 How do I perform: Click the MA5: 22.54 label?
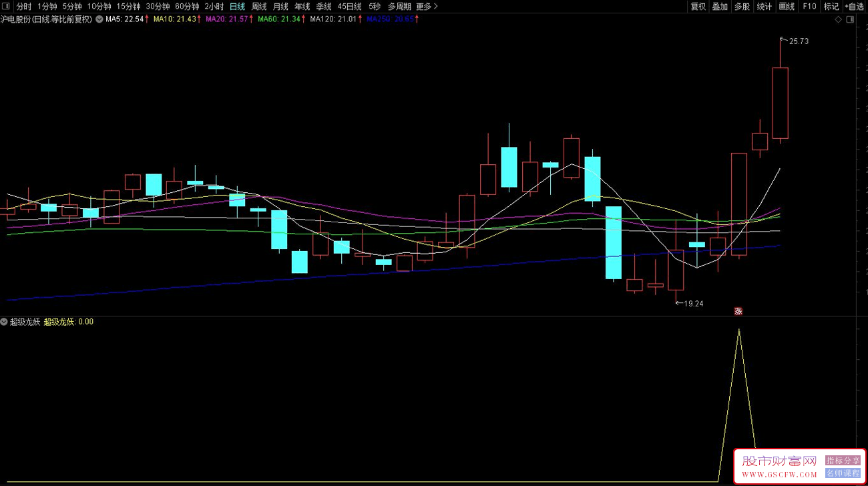pyautogui.click(x=125, y=19)
